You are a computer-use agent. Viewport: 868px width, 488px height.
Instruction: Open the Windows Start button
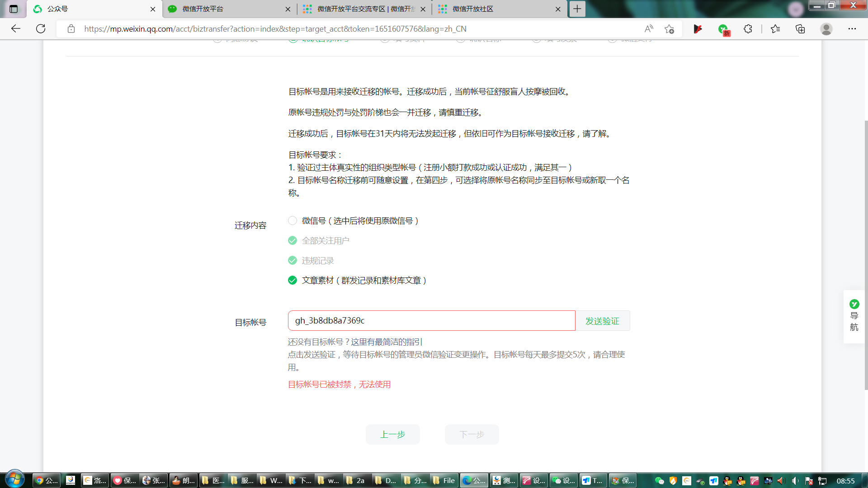click(14, 479)
